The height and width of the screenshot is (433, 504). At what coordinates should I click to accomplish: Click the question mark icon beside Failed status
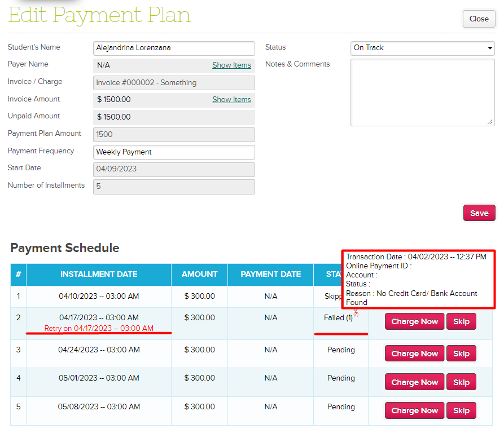(x=356, y=315)
